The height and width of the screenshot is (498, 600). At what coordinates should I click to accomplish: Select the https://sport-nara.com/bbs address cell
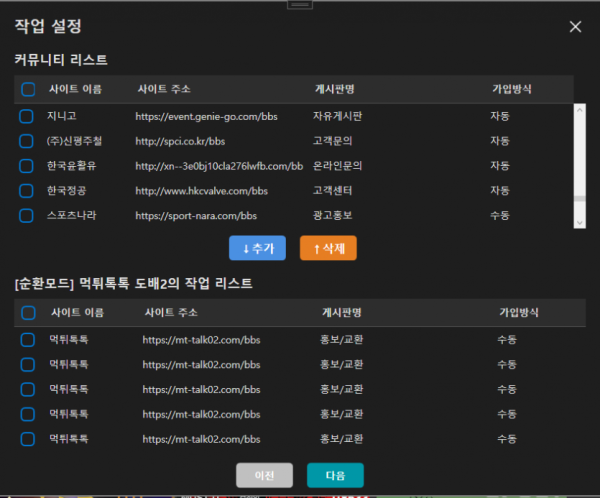pyautogui.click(x=196, y=215)
